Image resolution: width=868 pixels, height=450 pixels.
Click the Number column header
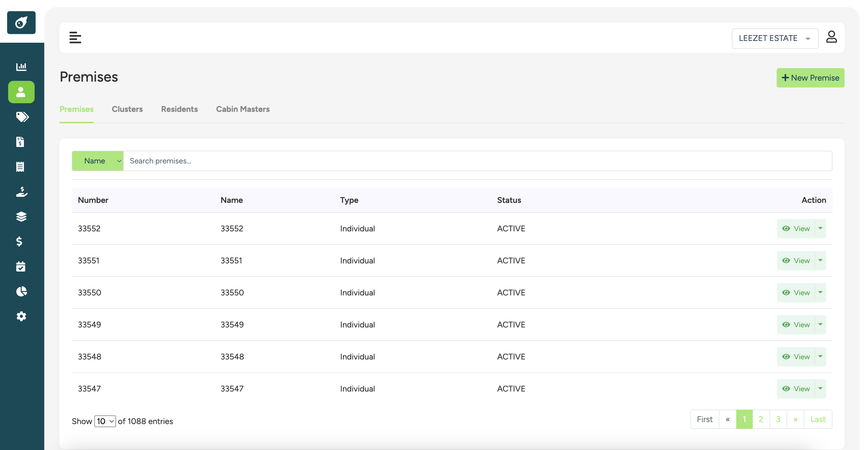coord(93,200)
